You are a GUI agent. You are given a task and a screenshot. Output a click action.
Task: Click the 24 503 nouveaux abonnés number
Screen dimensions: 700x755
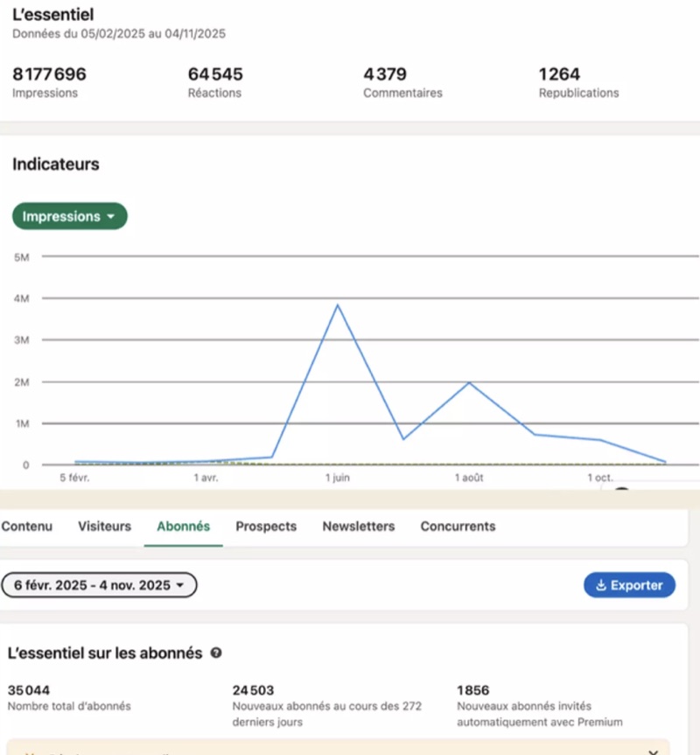253,690
